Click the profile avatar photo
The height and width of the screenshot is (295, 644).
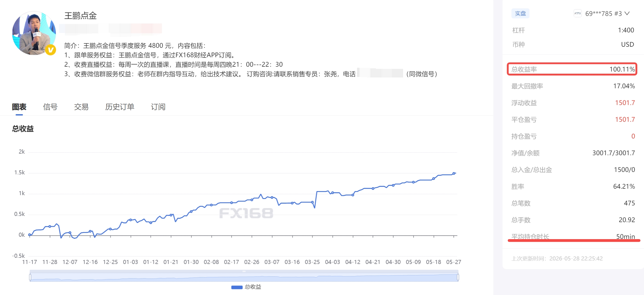click(34, 33)
